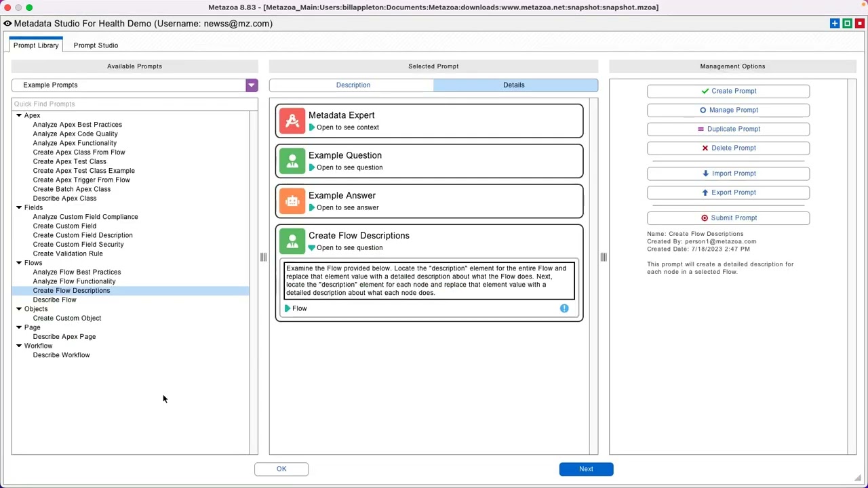
Task: Select 'Create Custom Field Security' prompt
Action: [78, 245]
